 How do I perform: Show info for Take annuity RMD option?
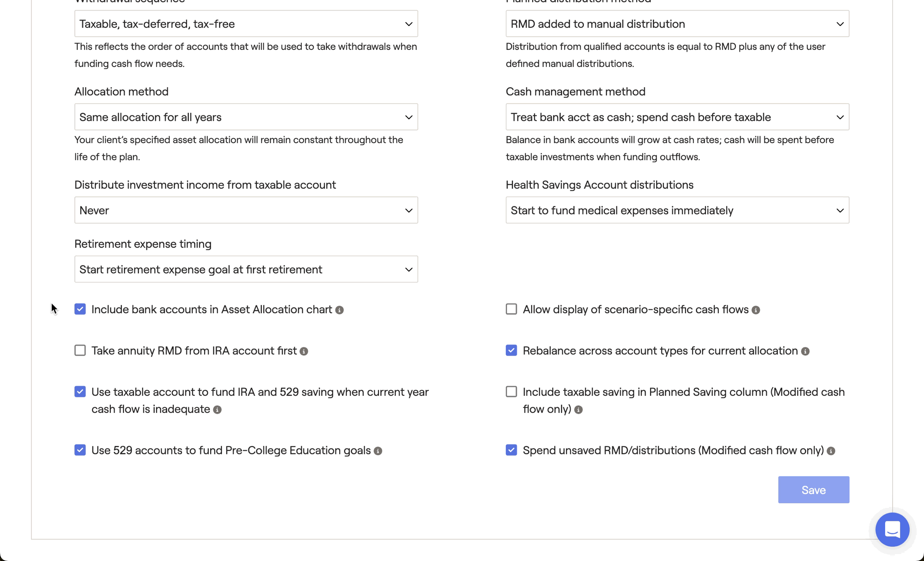tap(304, 351)
